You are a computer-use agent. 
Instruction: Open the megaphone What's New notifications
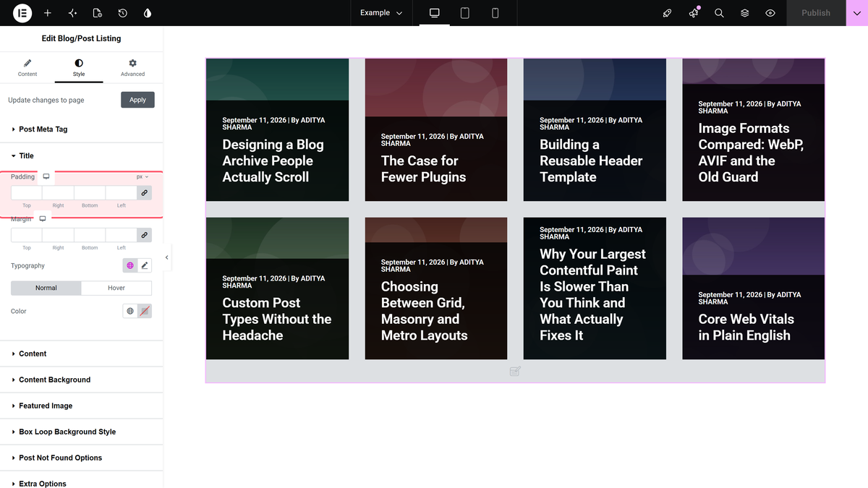coord(694,13)
